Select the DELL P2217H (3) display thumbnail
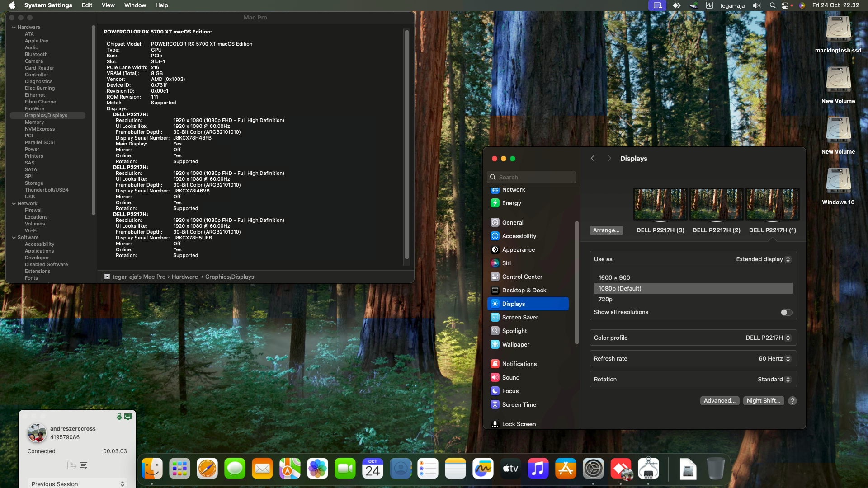868x488 pixels. pyautogui.click(x=660, y=204)
